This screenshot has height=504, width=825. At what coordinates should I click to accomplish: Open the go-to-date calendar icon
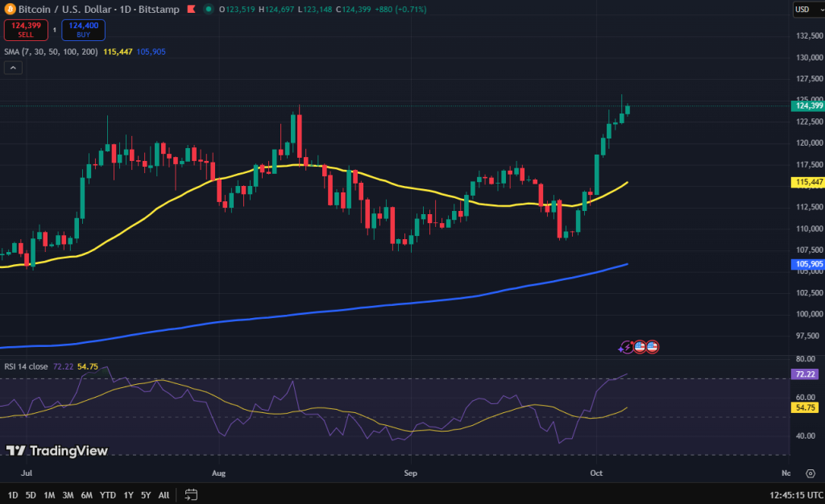click(x=191, y=496)
